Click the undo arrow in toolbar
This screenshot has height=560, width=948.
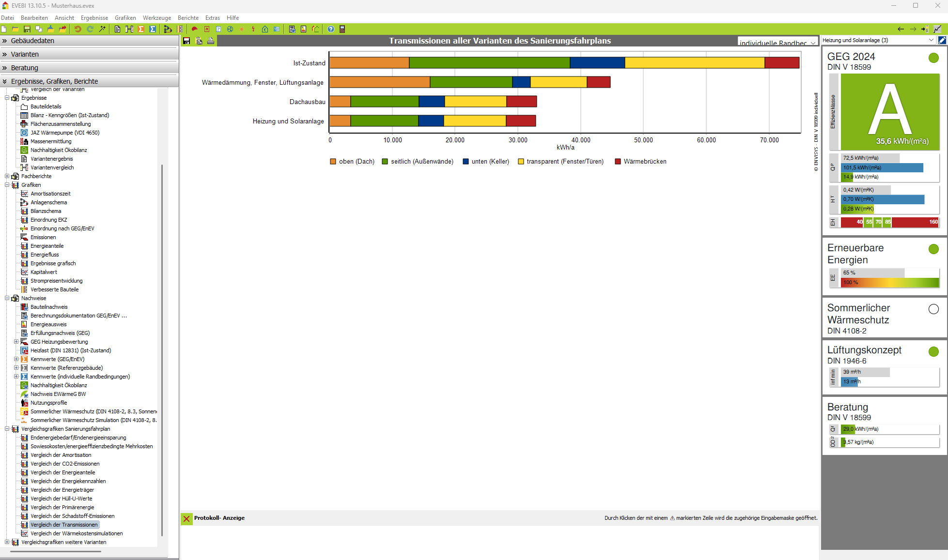[x=78, y=29]
